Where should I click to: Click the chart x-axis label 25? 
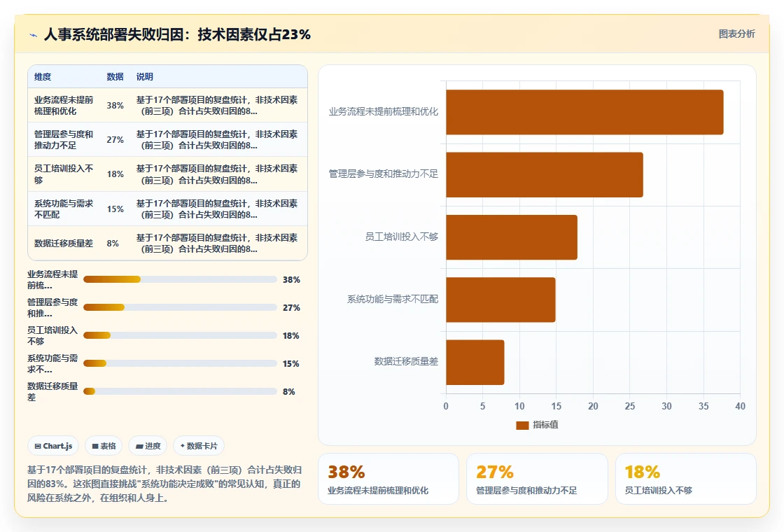[629, 407]
